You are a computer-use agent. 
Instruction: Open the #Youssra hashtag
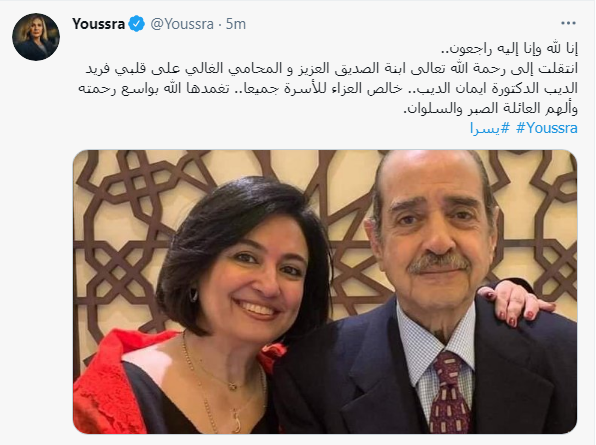(x=547, y=128)
